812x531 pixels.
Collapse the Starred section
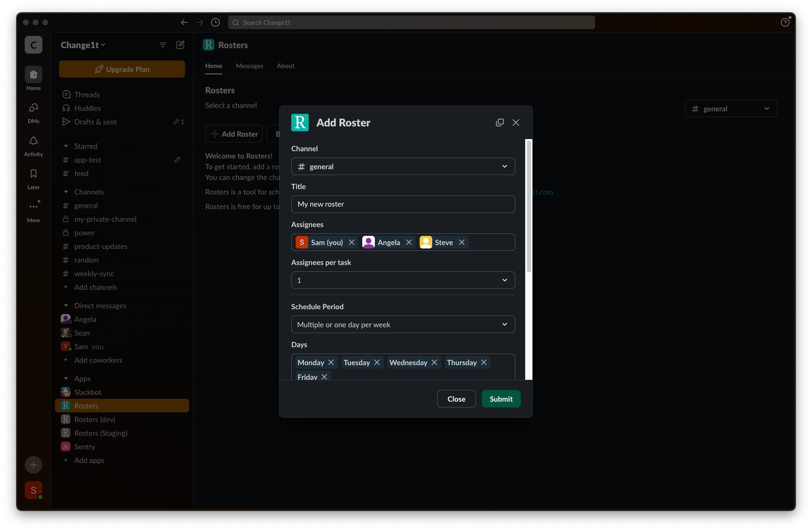tap(66, 146)
